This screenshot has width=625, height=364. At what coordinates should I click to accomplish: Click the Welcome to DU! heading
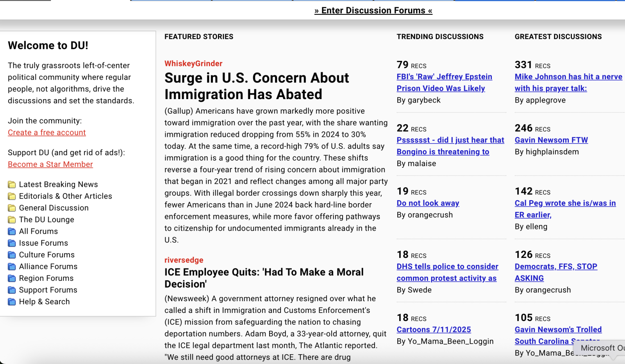(48, 46)
